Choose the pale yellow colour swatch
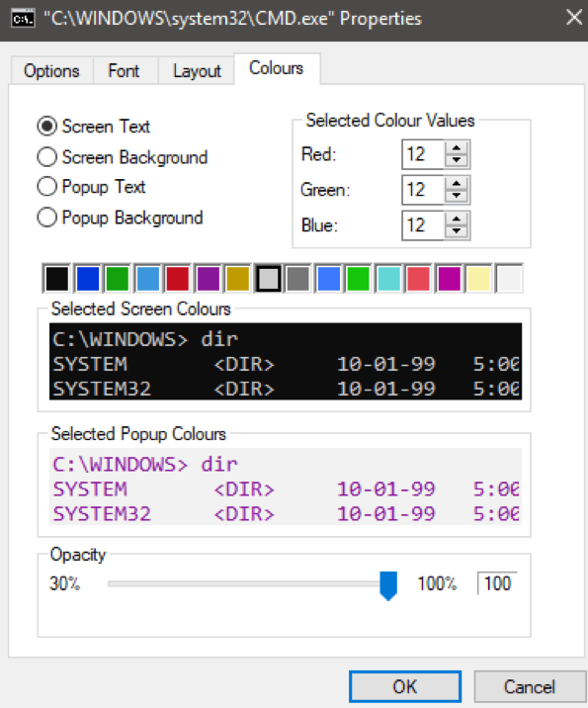Image resolution: width=588 pixels, height=708 pixels. (x=478, y=278)
